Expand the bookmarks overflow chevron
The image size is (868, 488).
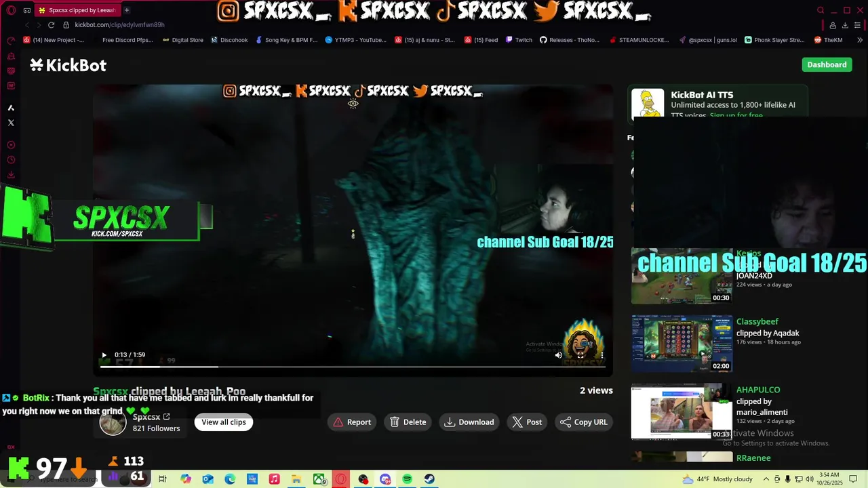coord(859,40)
